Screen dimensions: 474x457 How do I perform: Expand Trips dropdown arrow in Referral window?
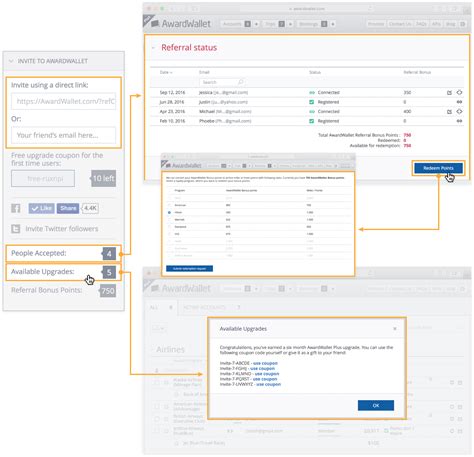(x=290, y=24)
